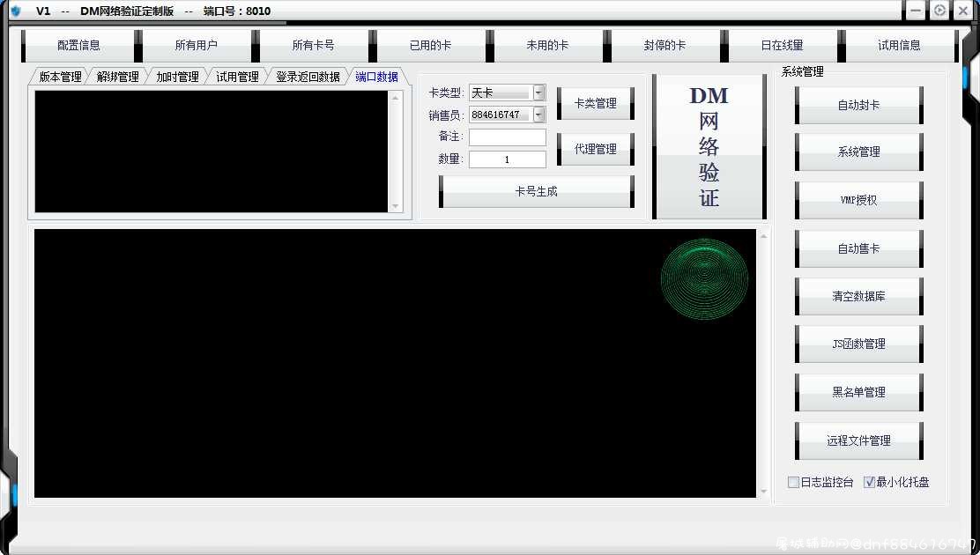The height and width of the screenshot is (555, 980).
Task: Open 试用信息 section
Action: tap(900, 46)
